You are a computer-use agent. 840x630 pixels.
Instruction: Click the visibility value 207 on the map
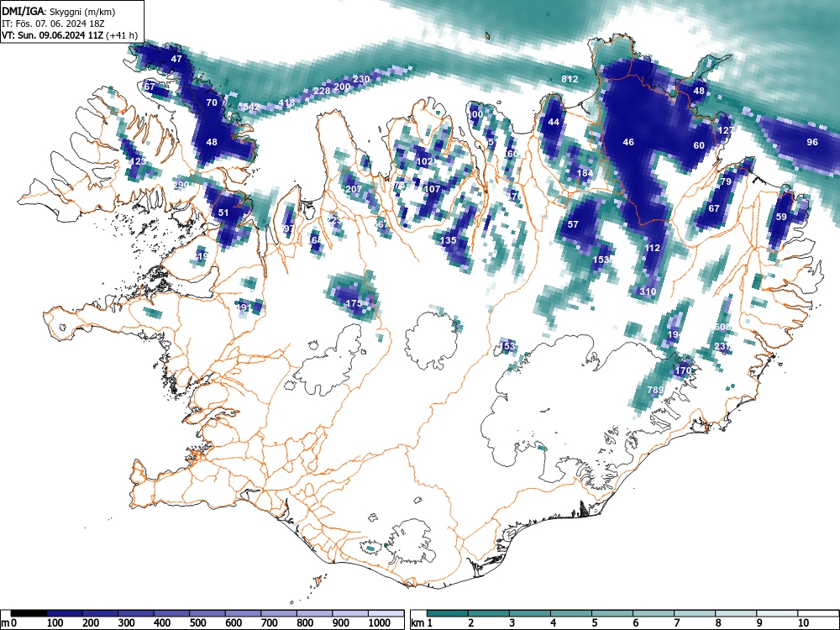click(x=354, y=188)
